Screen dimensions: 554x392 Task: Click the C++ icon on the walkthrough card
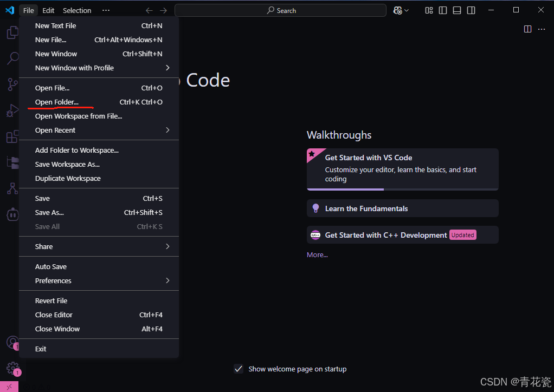[315, 235]
